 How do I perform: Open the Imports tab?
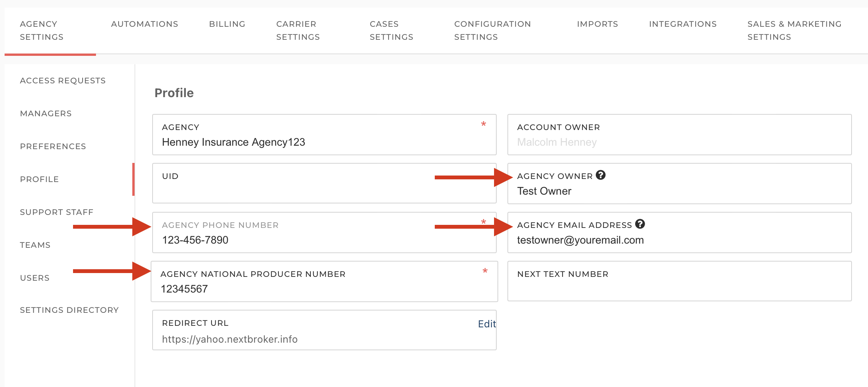597,24
